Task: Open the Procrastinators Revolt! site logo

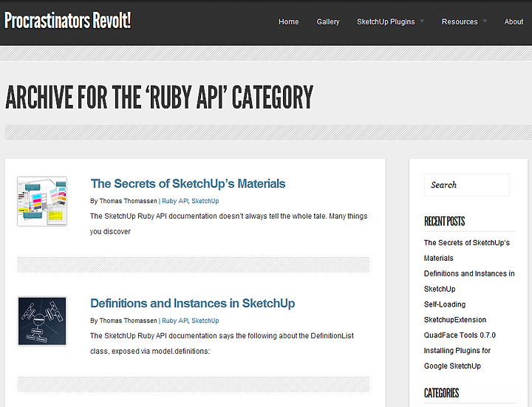Action: [x=67, y=21]
